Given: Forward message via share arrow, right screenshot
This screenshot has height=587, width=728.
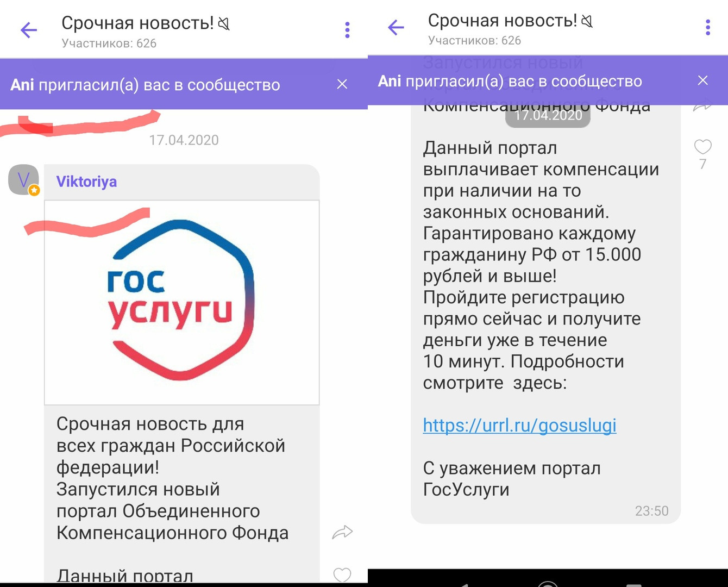Looking at the screenshot, I should pyautogui.click(x=703, y=107).
